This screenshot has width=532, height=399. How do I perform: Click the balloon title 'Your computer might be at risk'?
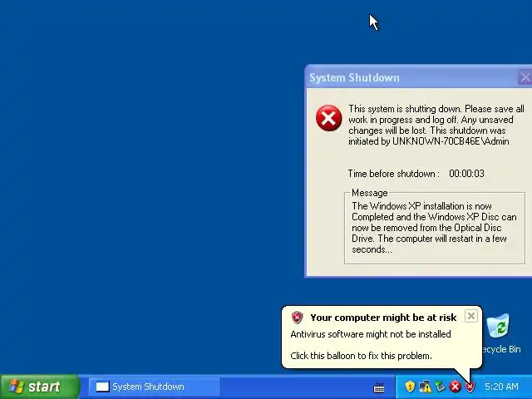pos(383,318)
